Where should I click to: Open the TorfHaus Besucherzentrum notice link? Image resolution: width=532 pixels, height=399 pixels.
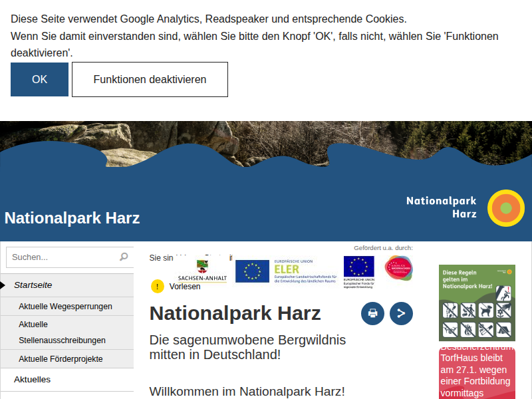475,369
